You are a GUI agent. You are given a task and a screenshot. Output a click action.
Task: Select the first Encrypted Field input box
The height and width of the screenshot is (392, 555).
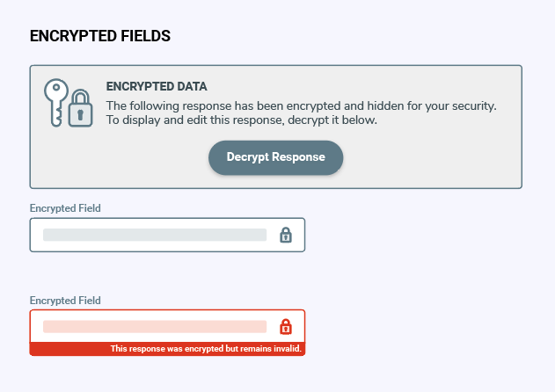point(167,235)
